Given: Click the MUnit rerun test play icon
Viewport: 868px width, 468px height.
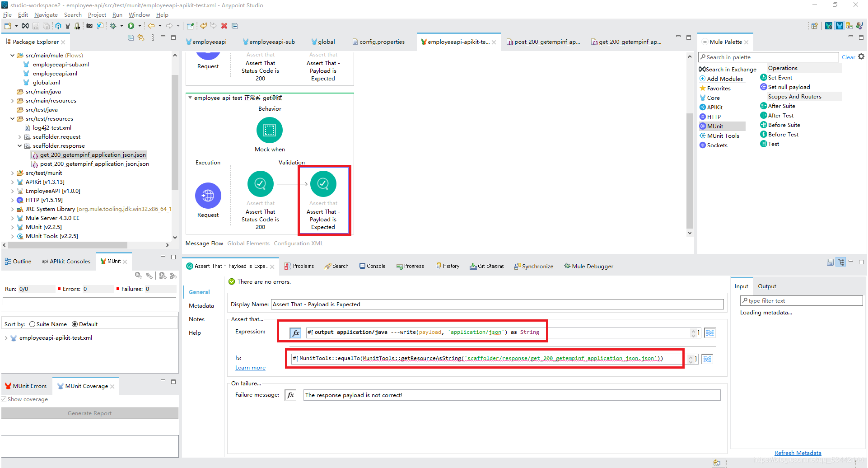Looking at the screenshot, I should click(139, 276).
